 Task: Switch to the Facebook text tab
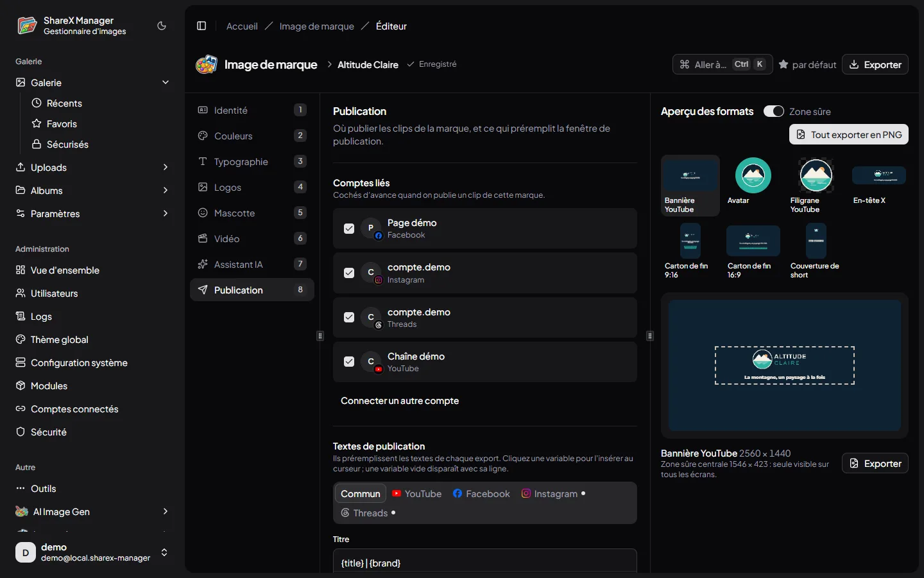coord(481,493)
